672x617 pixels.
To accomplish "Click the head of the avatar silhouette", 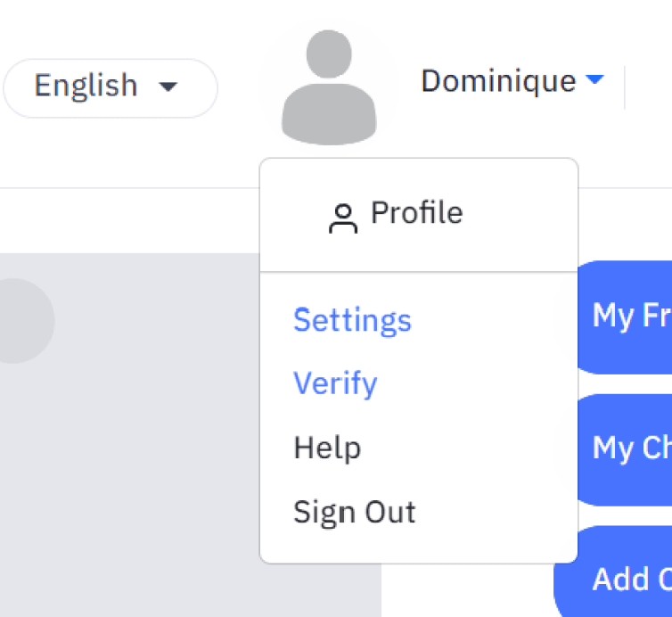I will coord(329,54).
